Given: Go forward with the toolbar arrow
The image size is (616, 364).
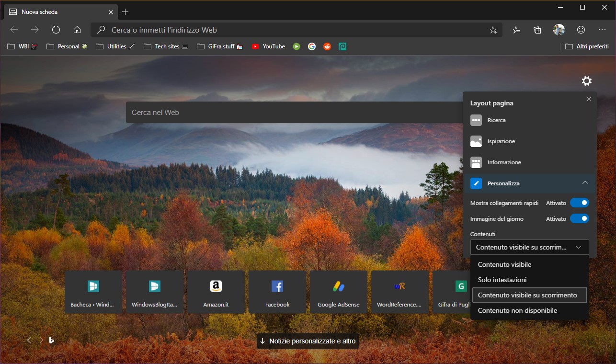Looking at the screenshot, I should (x=35, y=30).
